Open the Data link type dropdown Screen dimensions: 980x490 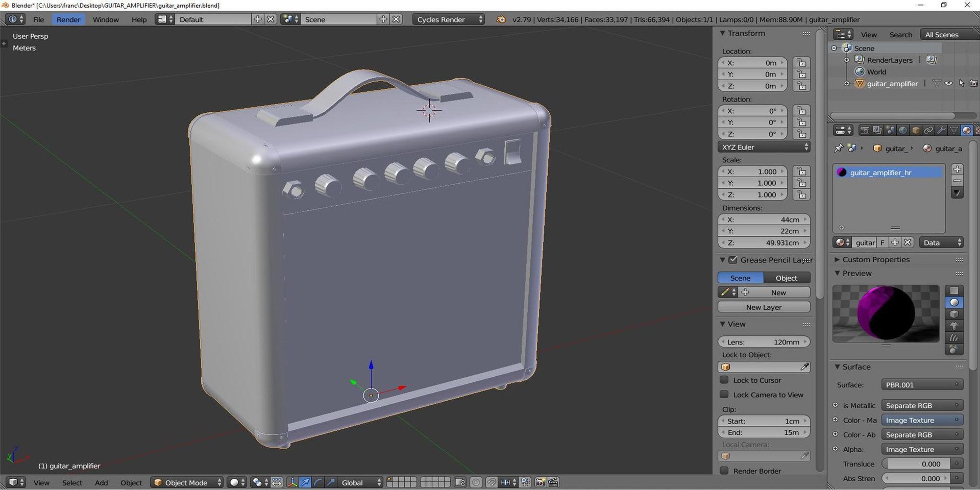coord(941,242)
